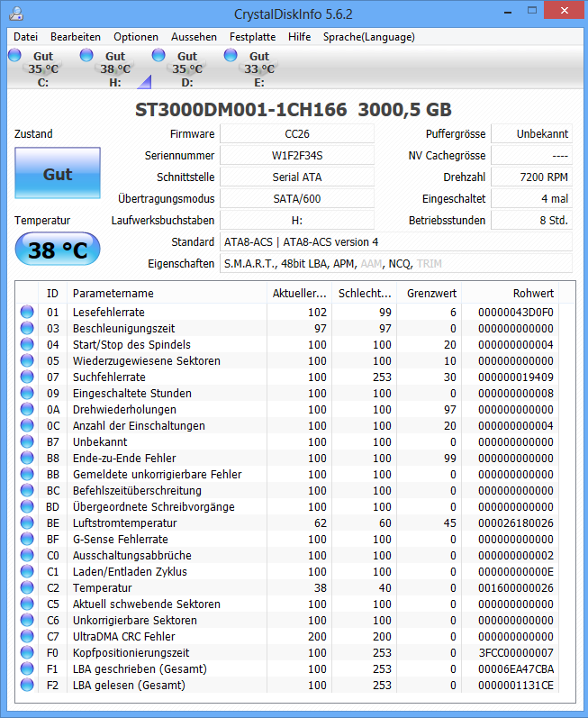Image resolution: width=588 pixels, height=718 pixels.
Task: Click status orb for Luftstromtemperatur row
Action: click(x=27, y=523)
